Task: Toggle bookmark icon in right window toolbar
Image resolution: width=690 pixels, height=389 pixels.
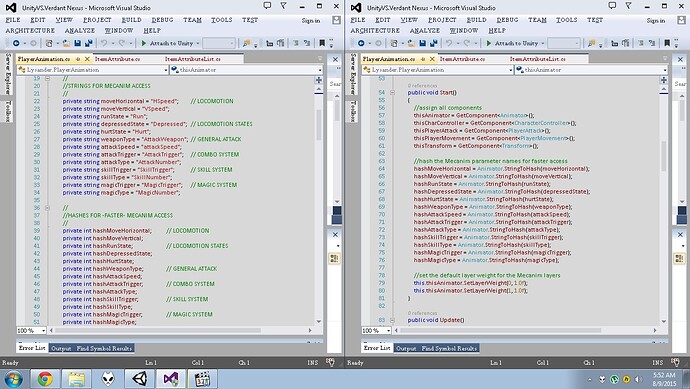Action: (x=667, y=43)
